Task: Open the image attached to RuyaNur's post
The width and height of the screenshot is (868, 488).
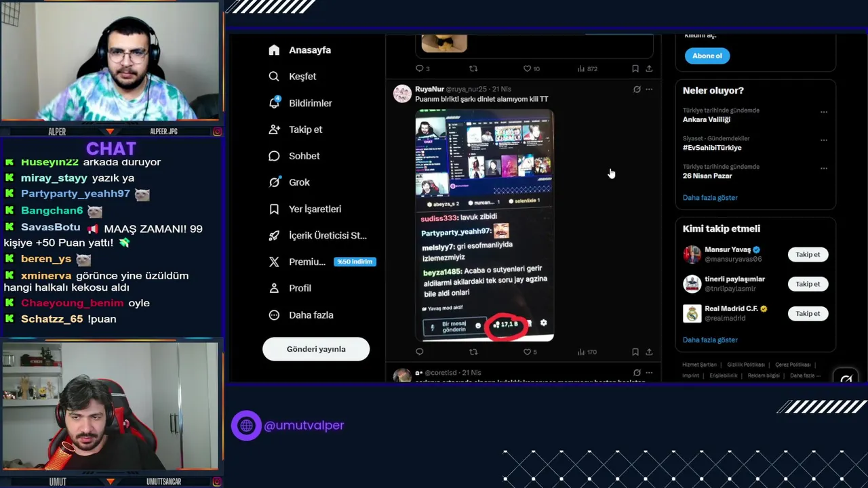Action: tap(484, 225)
